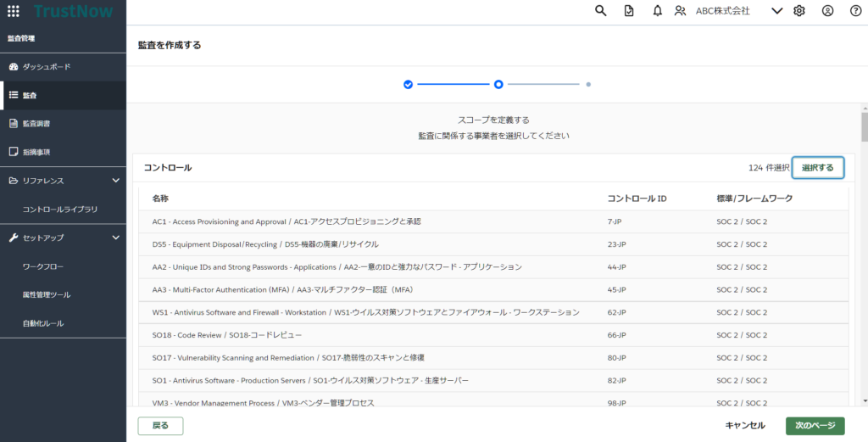
Task: Go to ダッシュボード in sidebar
Action: tap(47, 67)
